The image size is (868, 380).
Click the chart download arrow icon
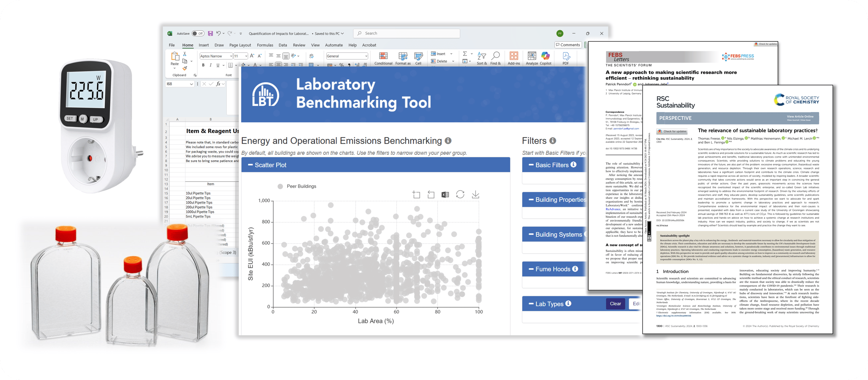(x=475, y=195)
